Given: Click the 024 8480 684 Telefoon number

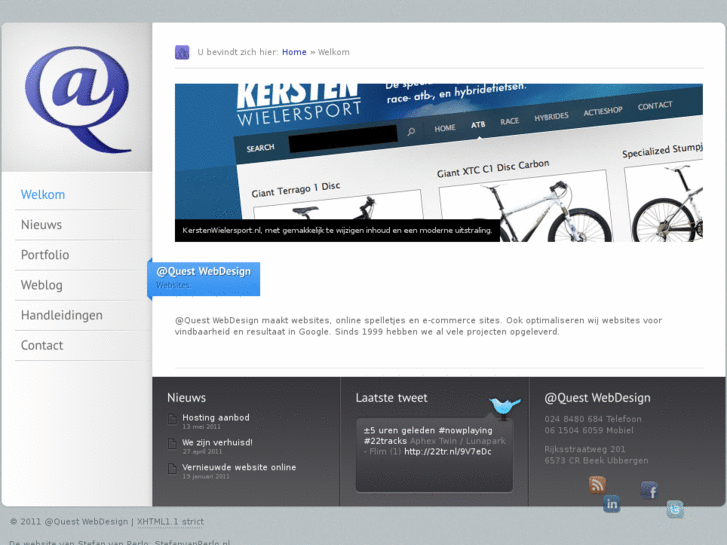Looking at the screenshot, I should pyautogui.click(x=593, y=419).
